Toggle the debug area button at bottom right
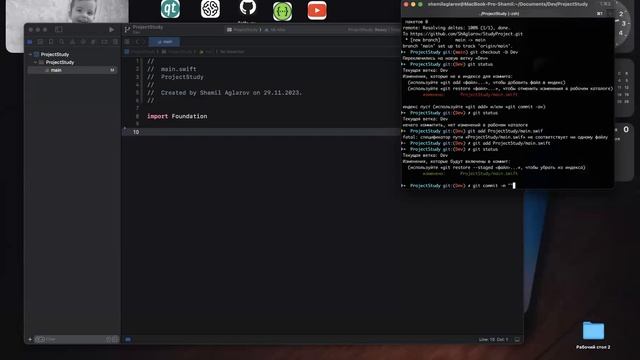Screen dimensions: 640x360 pyautogui.click(x=517, y=340)
